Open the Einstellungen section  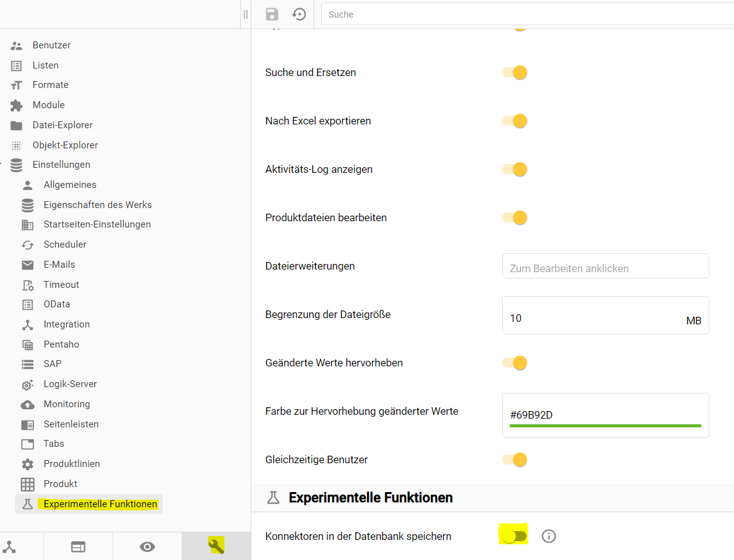click(62, 164)
